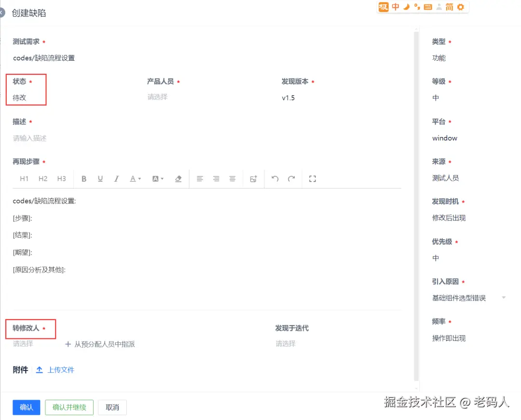Apply H1 heading style
521x420 pixels.
point(24,178)
